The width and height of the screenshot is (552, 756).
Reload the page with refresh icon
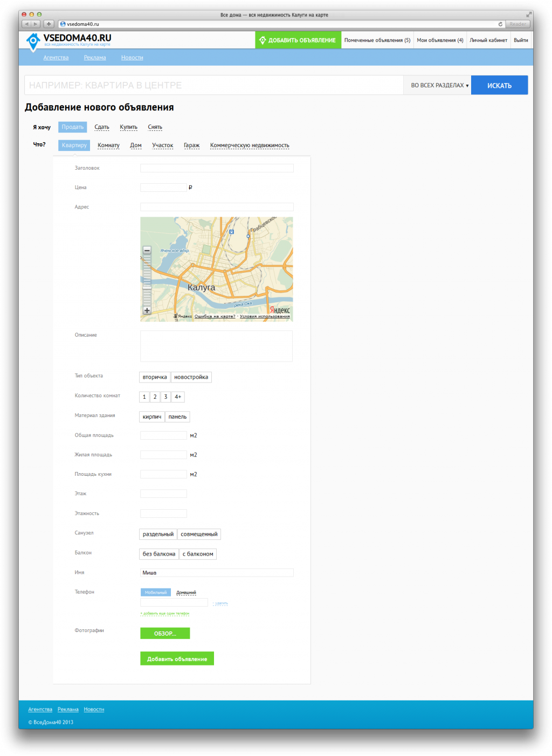click(500, 24)
